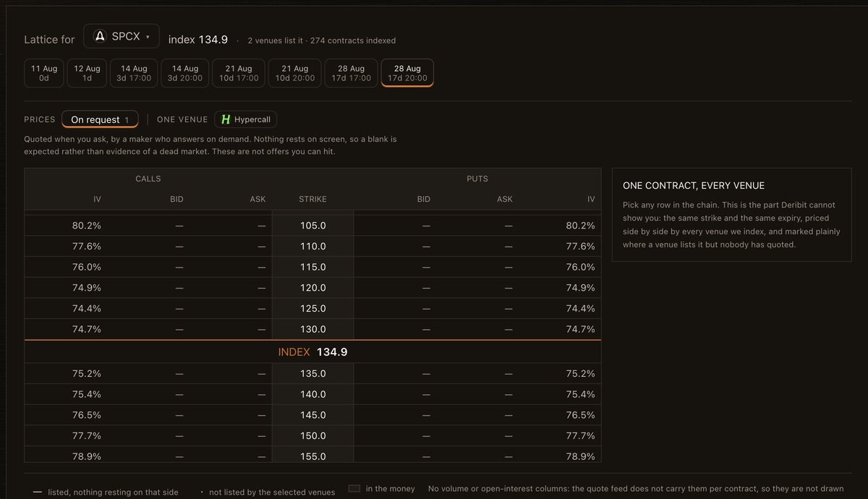868x499 pixels.
Task: Select the 11 Aug 0d expiry tab
Action: [44, 73]
